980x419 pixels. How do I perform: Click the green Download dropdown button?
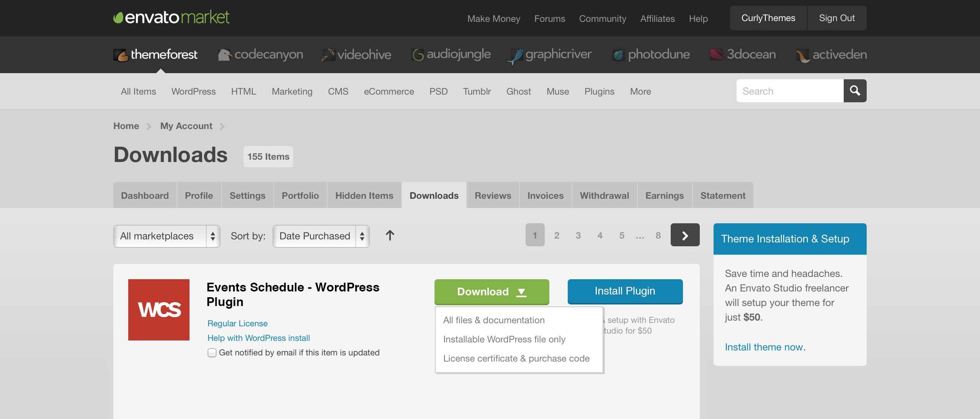coord(492,292)
